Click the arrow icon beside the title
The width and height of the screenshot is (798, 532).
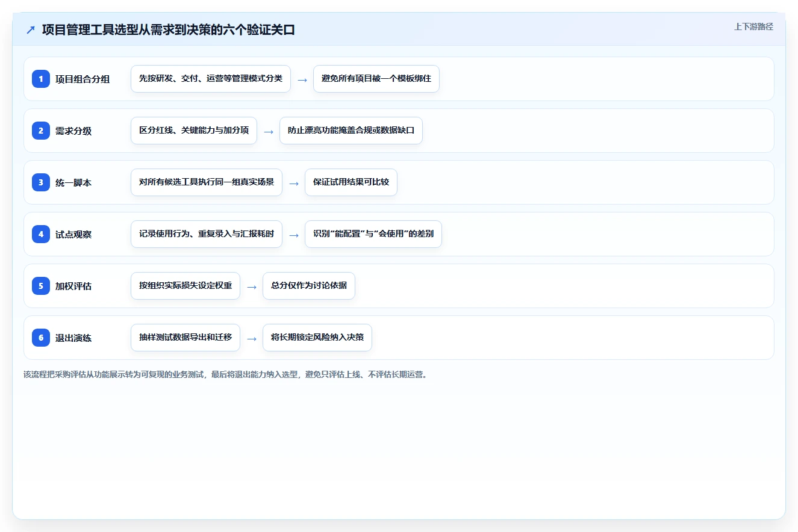click(x=31, y=30)
